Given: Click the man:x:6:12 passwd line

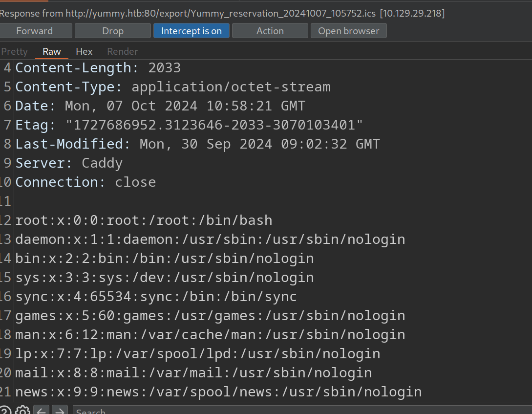Looking at the screenshot, I should (211, 335).
